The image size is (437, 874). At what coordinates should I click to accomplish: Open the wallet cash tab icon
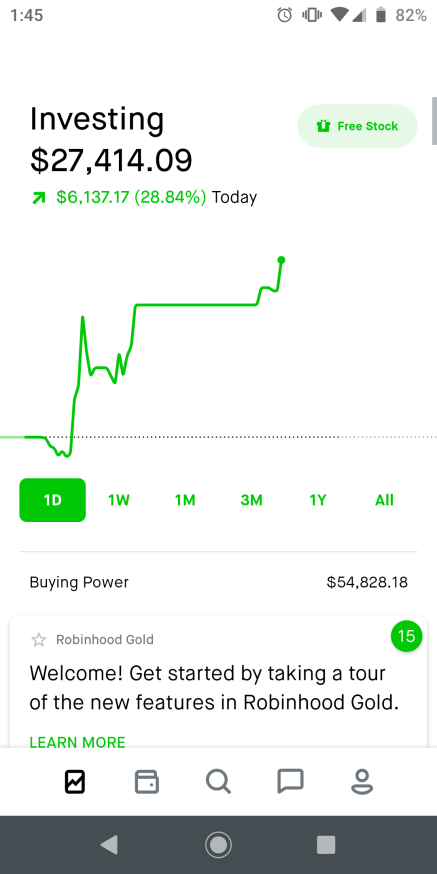point(147,781)
